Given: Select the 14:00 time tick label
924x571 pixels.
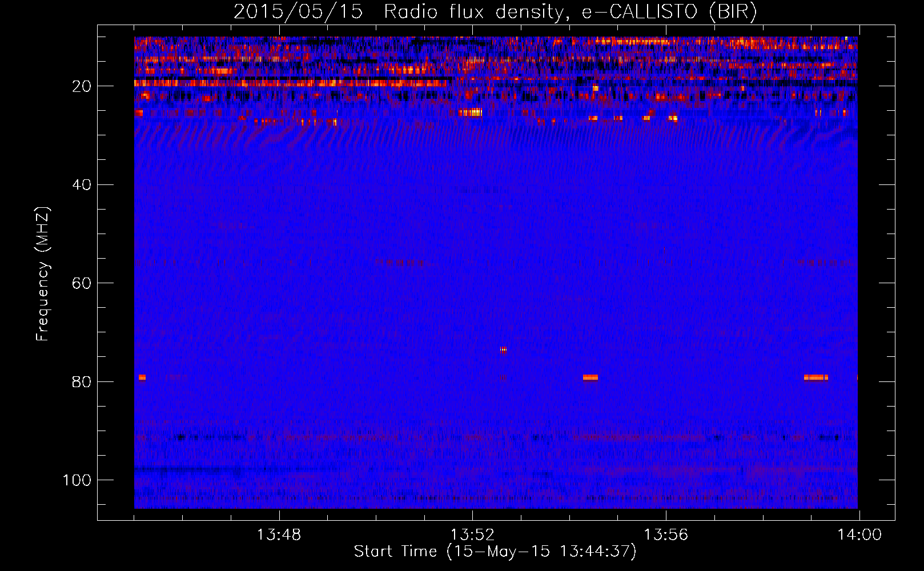Looking at the screenshot, I should [x=859, y=535].
